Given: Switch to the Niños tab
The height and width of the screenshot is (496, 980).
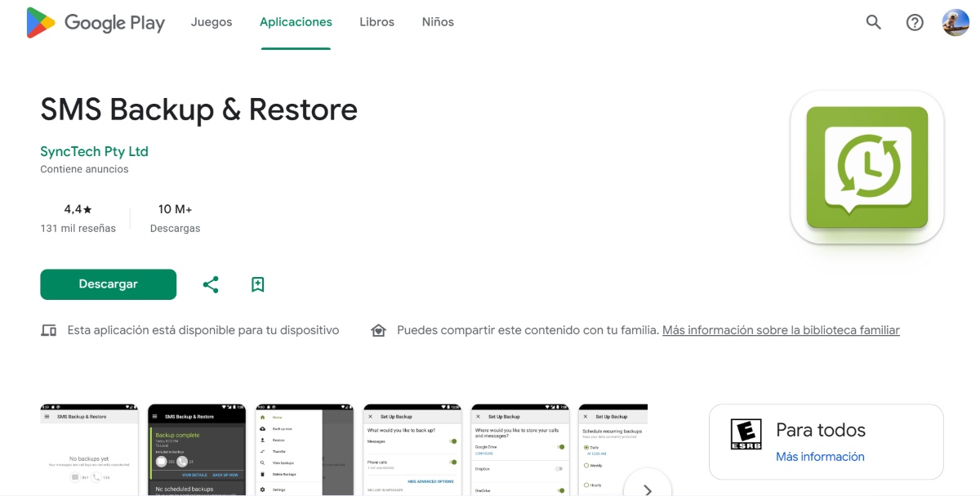Looking at the screenshot, I should click(x=438, y=22).
